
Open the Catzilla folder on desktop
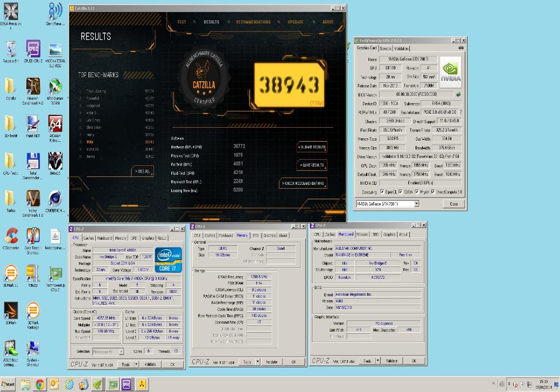click(x=11, y=89)
